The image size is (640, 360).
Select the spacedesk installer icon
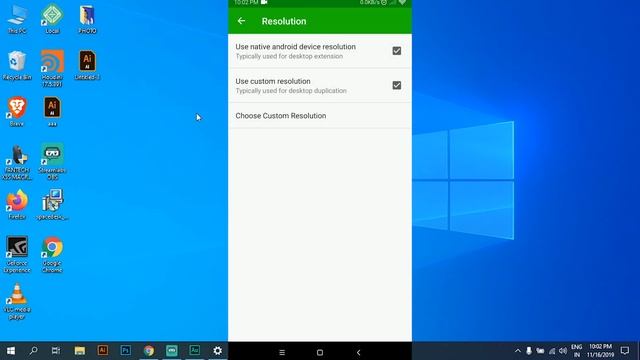[x=52, y=204]
